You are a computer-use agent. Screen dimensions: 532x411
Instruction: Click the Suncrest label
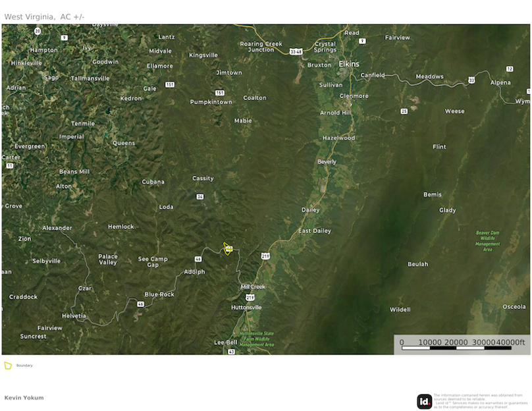[33, 337]
